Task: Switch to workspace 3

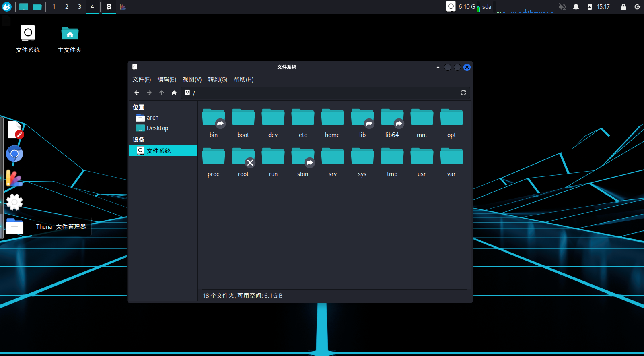Action: [80, 7]
